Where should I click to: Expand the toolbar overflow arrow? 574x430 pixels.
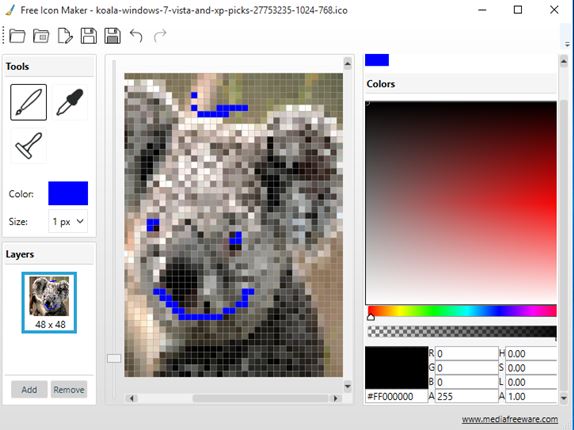[567, 44]
